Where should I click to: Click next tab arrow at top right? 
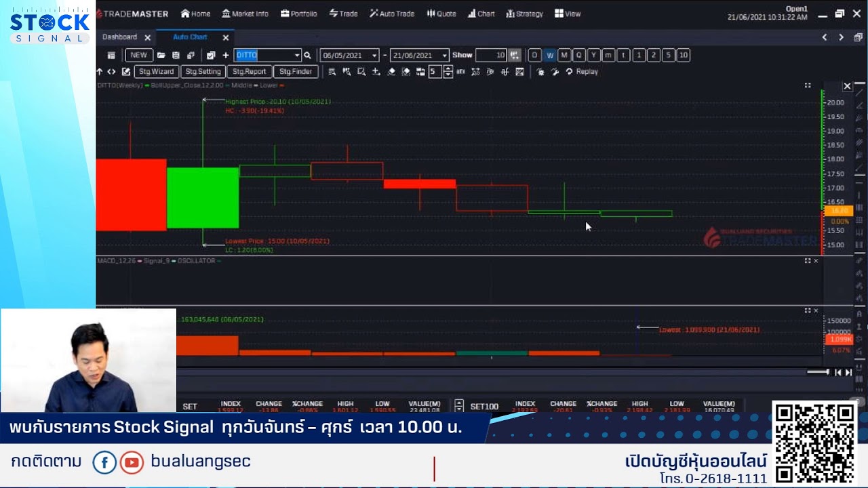coord(841,37)
